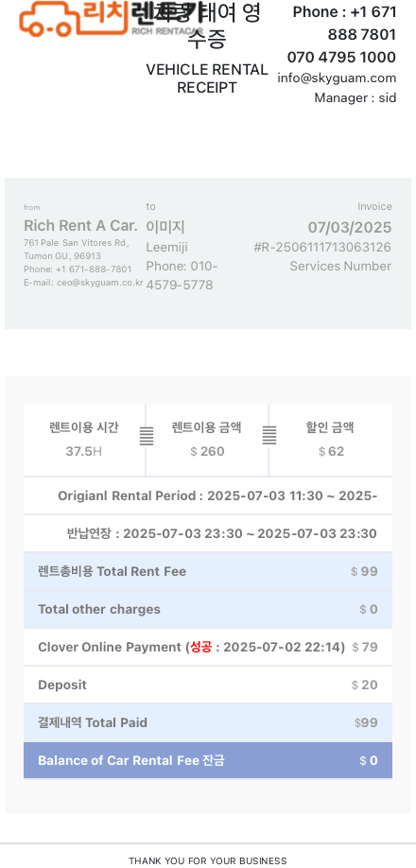Open the info@skyguam.com email link

coord(337,78)
